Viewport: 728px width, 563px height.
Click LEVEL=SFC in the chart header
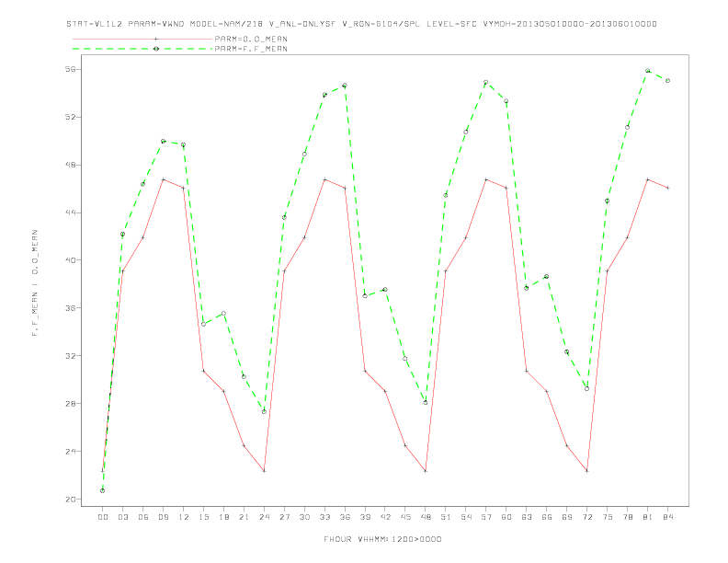click(x=451, y=24)
